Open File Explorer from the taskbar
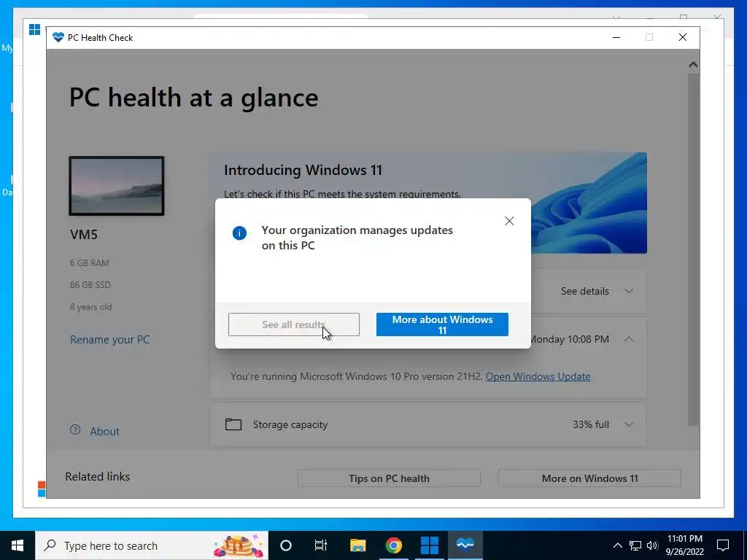747x560 pixels. [357, 545]
